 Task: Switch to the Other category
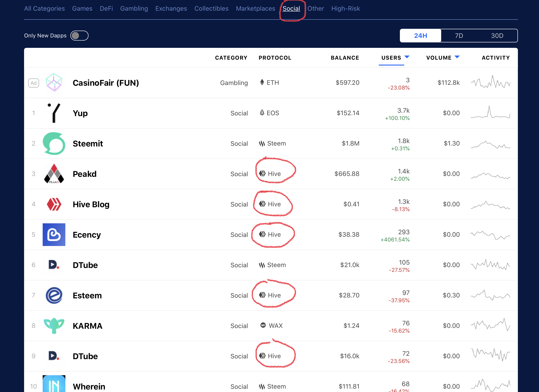pos(316,9)
